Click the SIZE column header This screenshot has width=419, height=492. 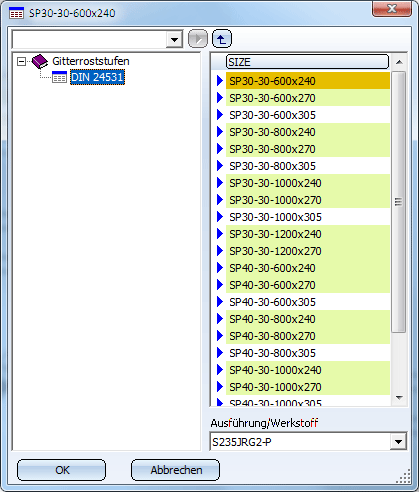[307, 62]
